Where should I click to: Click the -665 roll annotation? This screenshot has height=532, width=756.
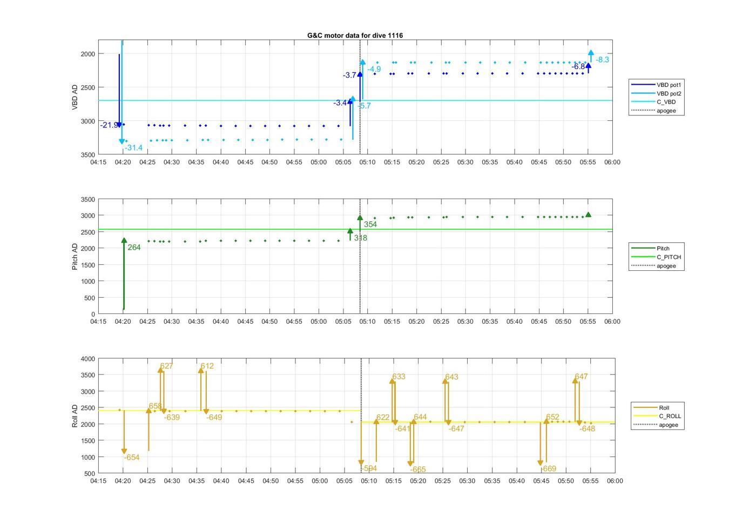(417, 470)
